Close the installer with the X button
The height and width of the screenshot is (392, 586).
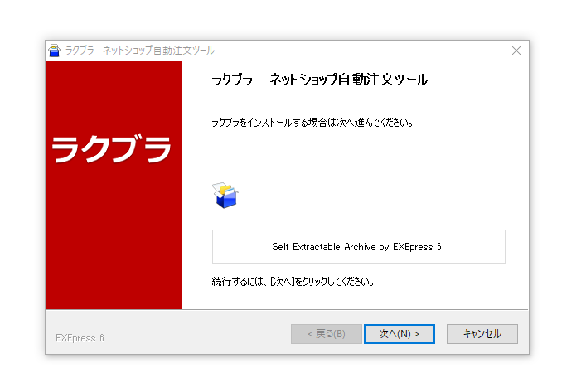[516, 51]
